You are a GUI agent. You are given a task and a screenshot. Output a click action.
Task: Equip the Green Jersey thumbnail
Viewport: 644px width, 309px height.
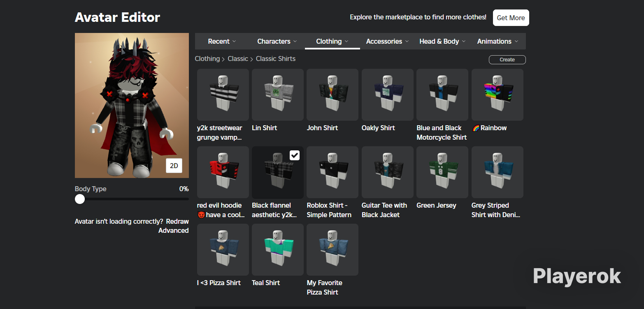click(442, 172)
